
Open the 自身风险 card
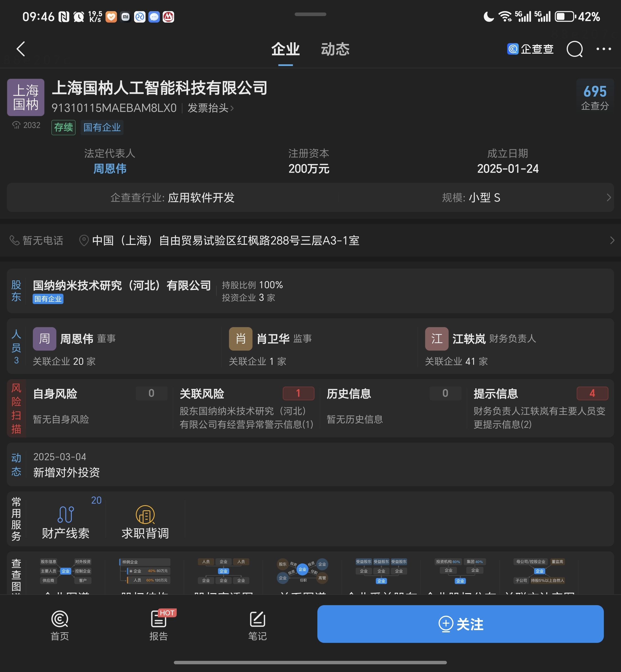tap(100, 408)
